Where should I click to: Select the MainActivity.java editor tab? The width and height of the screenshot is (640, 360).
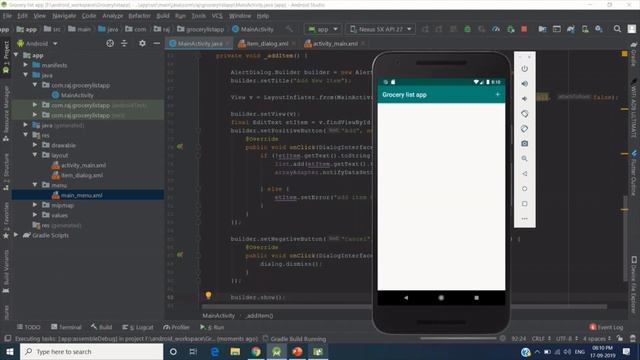[x=200, y=43]
